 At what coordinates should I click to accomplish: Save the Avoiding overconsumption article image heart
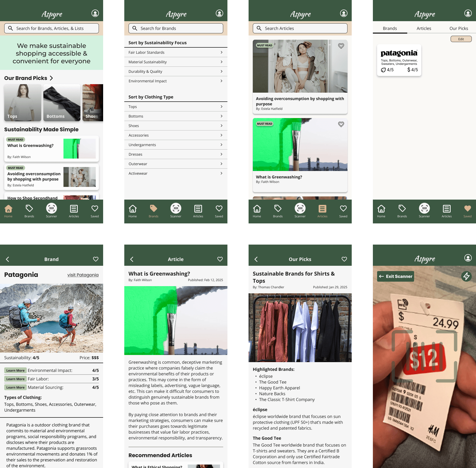pos(341,46)
